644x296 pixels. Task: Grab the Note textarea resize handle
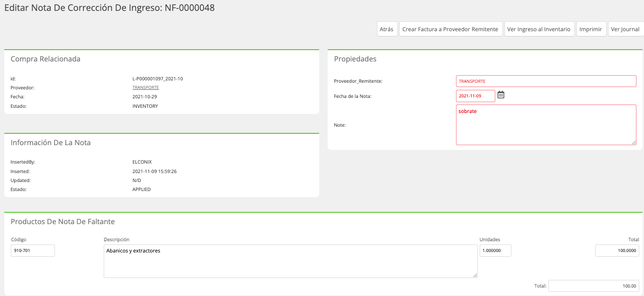tap(634, 142)
